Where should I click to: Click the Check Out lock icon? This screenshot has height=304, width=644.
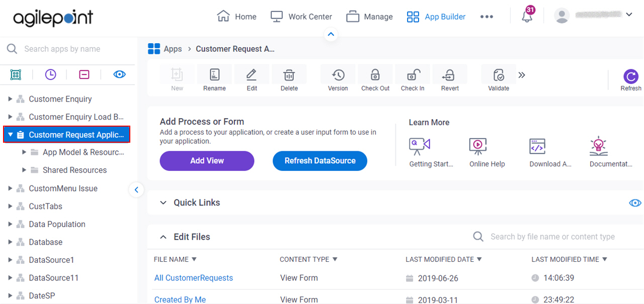375,75
